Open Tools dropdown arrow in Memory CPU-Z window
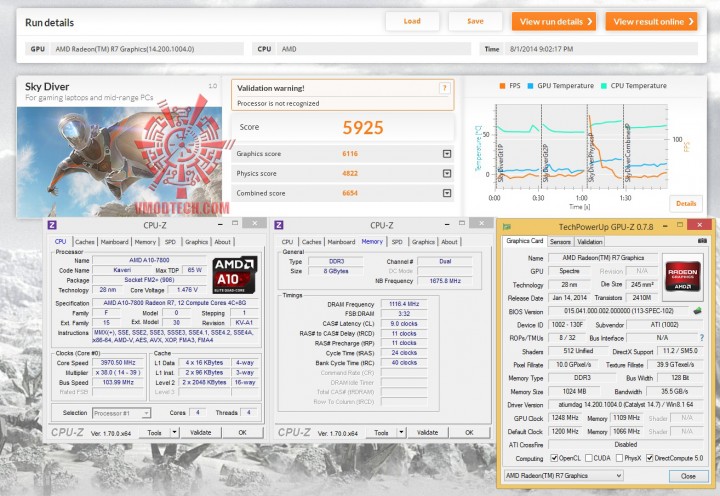This screenshot has width=720, height=496. tap(401, 433)
